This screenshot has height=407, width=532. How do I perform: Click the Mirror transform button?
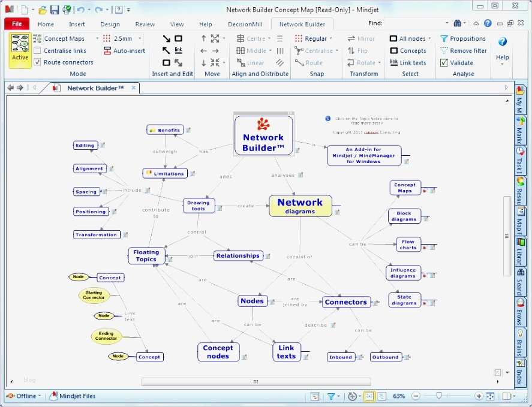point(361,39)
